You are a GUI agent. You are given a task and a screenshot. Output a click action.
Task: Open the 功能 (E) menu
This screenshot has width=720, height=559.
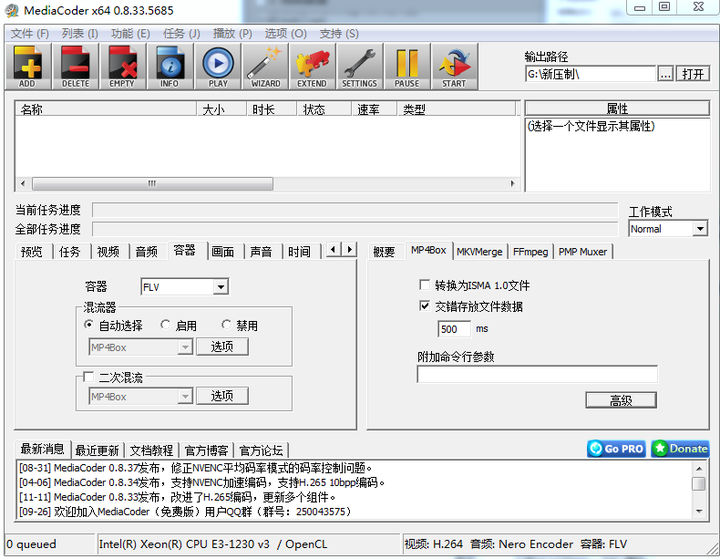tap(130, 34)
